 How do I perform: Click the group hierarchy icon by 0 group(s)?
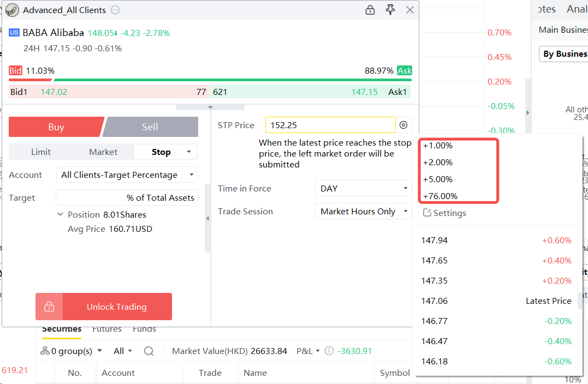tap(45, 351)
